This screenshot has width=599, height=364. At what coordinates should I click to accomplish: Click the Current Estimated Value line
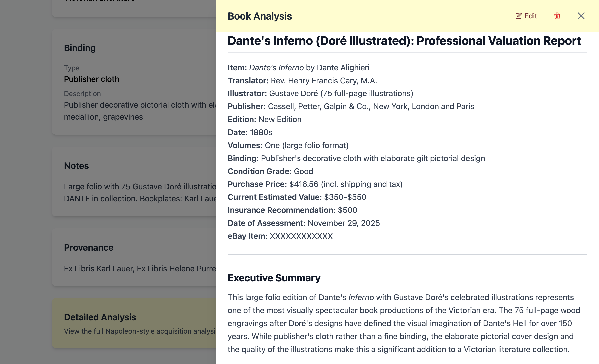297,197
